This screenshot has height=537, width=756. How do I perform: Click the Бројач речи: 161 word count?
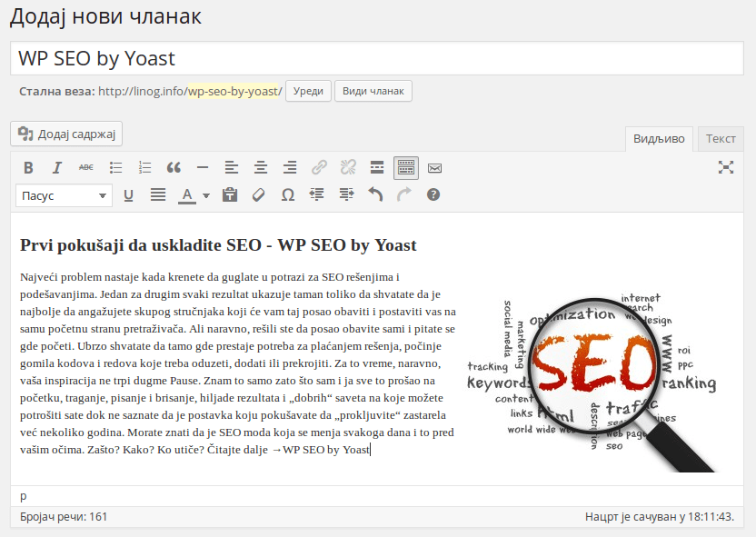(x=64, y=517)
